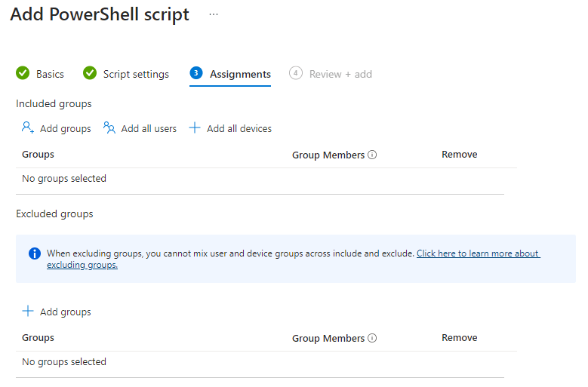Image resolution: width=588 pixels, height=387 pixels.
Task: Click Group Members info icon in Excluded groups
Action: pos(372,339)
